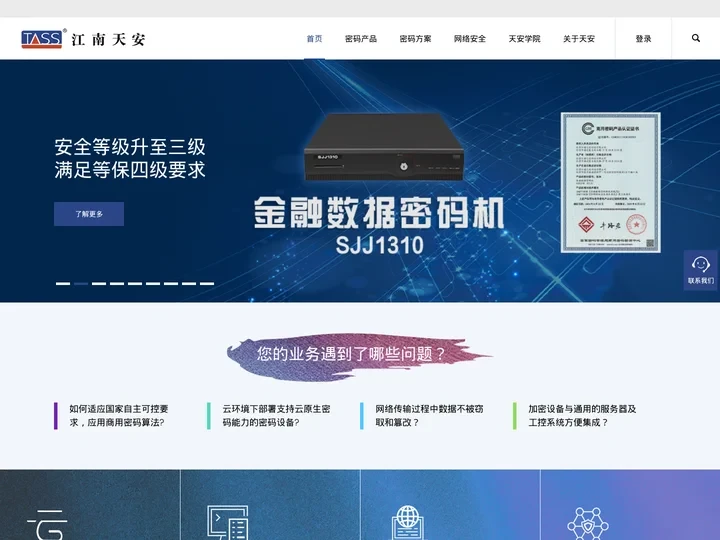The height and width of the screenshot is (540, 720).
Task: Open the 天安学院 menu
Action: coord(524,39)
